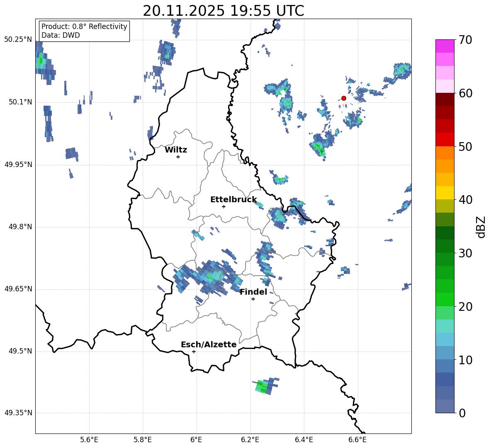491x448 pixels.
Task: Select the magenta swatch at top of colorbar
Action: pyautogui.click(x=445, y=46)
